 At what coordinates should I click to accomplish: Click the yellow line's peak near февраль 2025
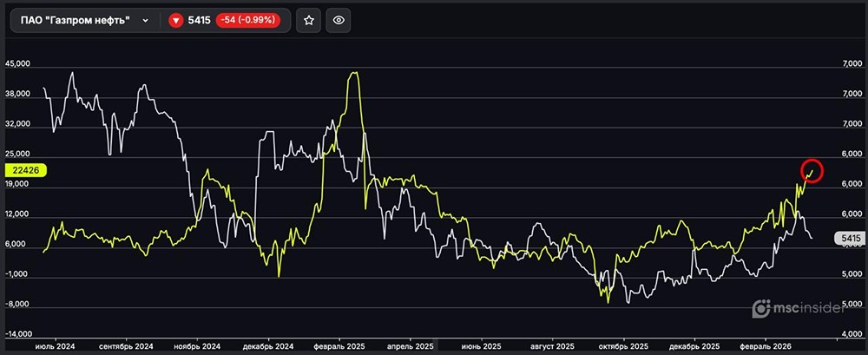coord(353,74)
